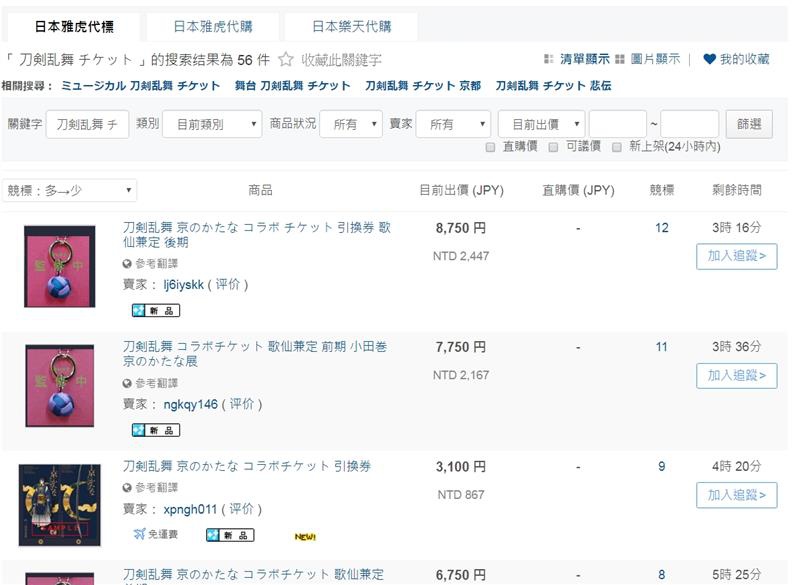The width and height of the screenshot is (800, 585).
Task: Click the heart icon for 我的收藏
Action: 709,59
